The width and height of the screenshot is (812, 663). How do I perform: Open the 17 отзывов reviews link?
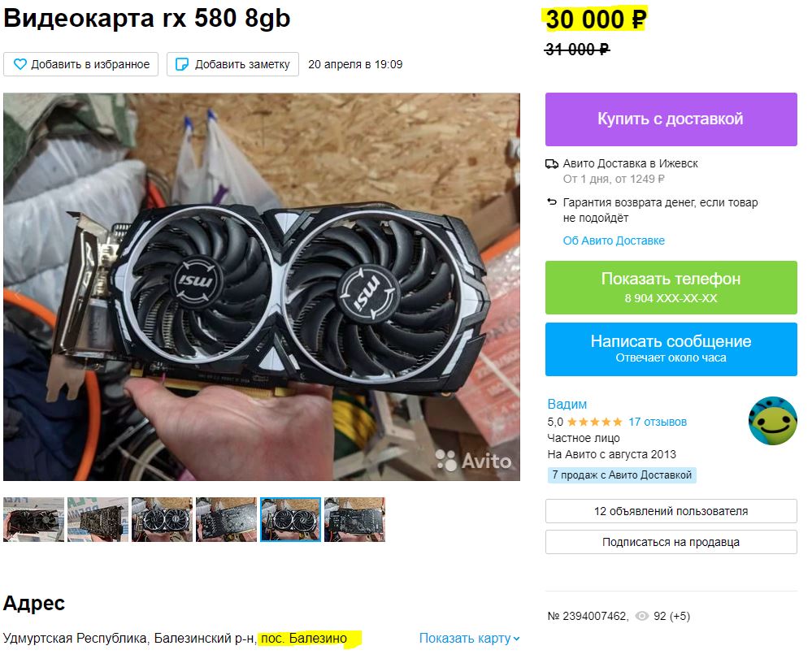click(658, 422)
